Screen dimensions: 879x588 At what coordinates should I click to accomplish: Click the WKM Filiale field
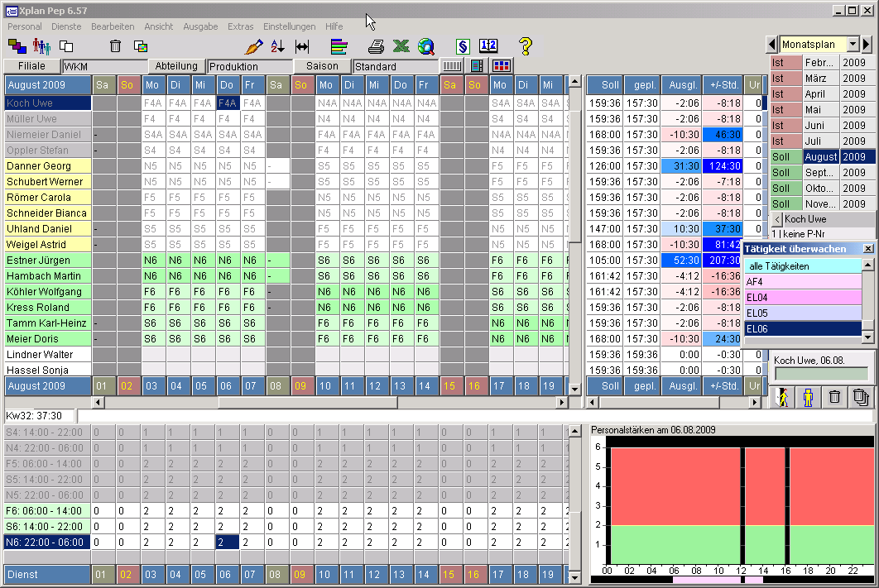click(x=105, y=67)
